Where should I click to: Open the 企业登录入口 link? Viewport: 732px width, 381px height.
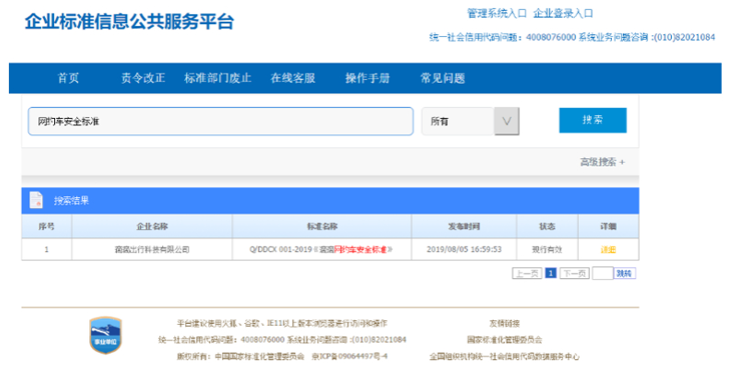click(x=563, y=14)
